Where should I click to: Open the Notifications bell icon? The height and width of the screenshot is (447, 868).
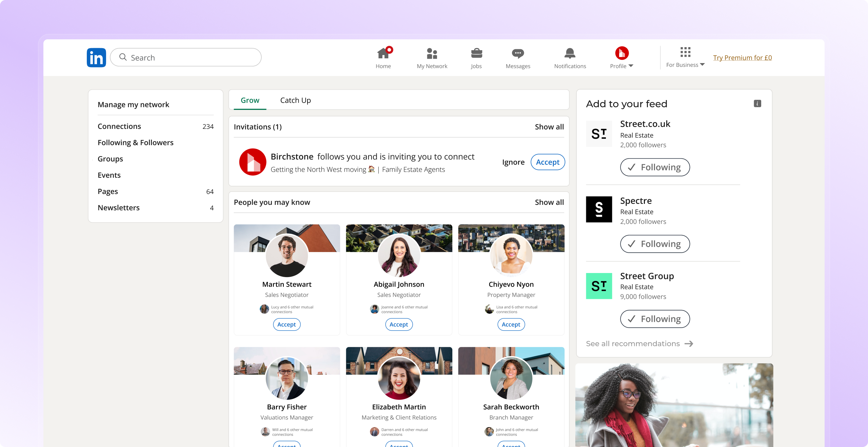click(x=570, y=53)
